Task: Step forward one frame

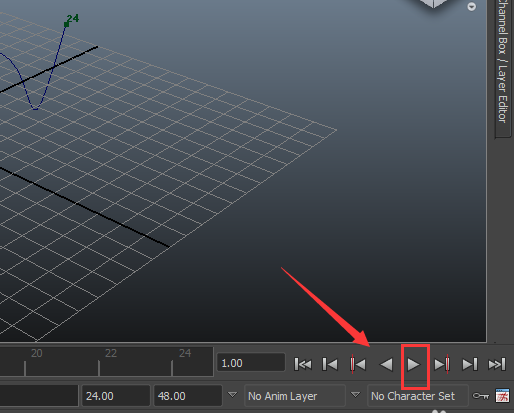Action: (470, 364)
